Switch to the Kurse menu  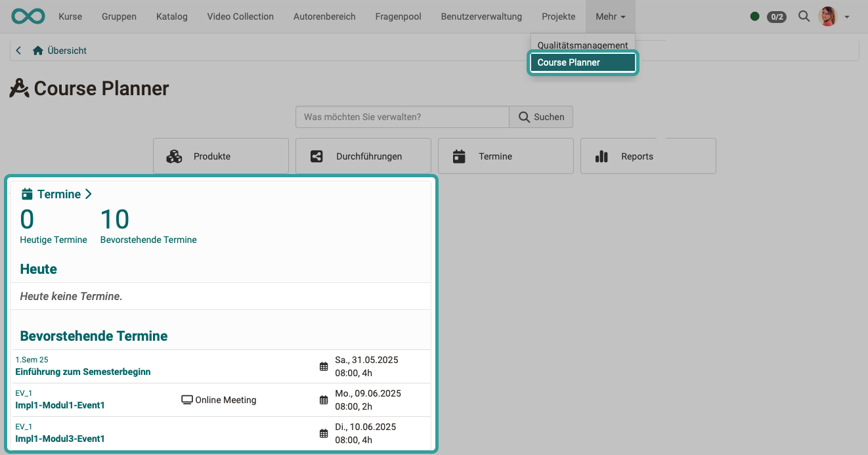click(x=70, y=16)
